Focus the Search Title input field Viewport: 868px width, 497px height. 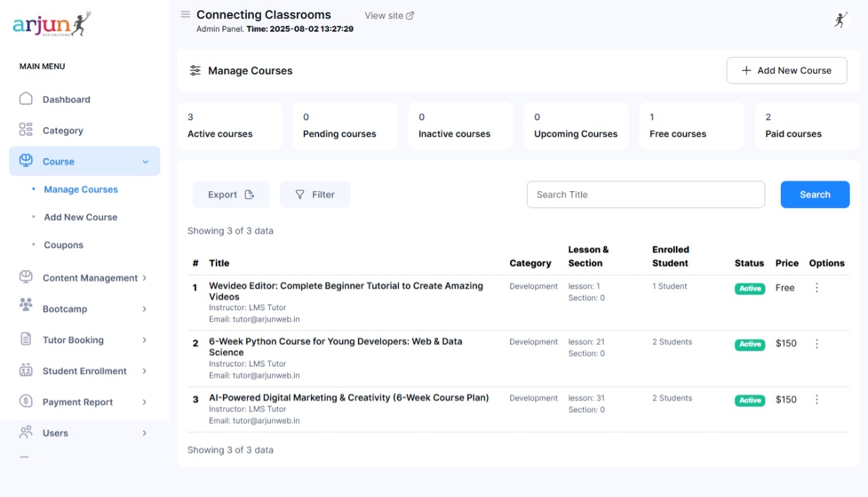pos(645,195)
